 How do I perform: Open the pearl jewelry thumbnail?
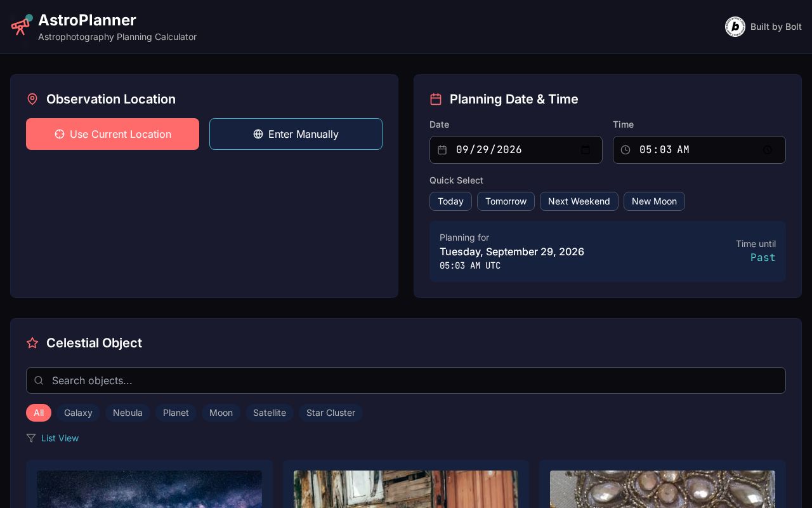[x=662, y=489]
